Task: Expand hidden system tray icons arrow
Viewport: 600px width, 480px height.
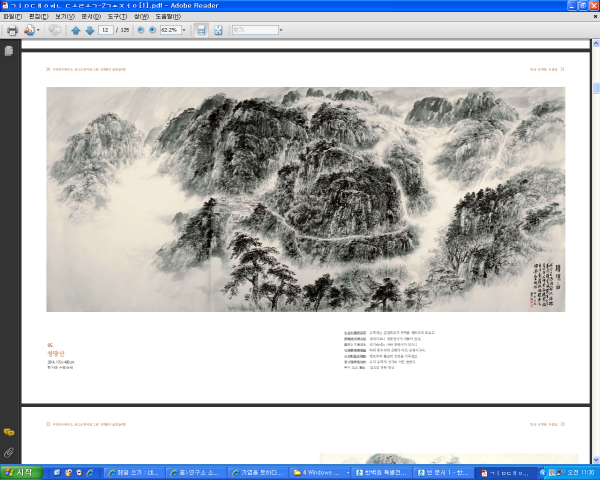Action: click(x=543, y=473)
